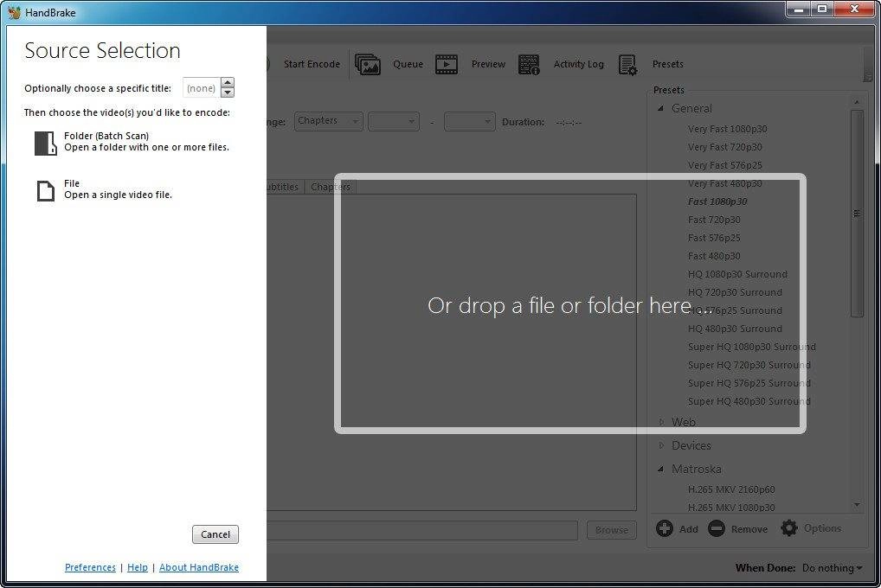The image size is (881, 588).
Task: Select HQ 480p30 Surround preset
Action: click(735, 329)
